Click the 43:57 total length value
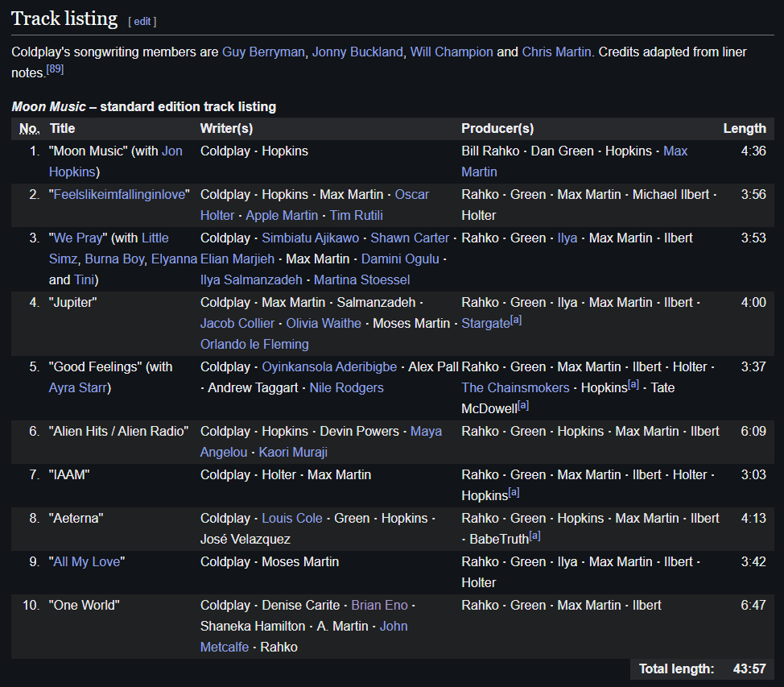The width and height of the screenshot is (784, 687). click(749, 669)
